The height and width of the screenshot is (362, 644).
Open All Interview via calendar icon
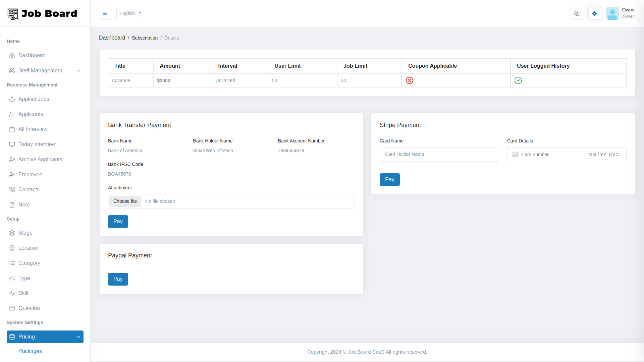pos(12,129)
